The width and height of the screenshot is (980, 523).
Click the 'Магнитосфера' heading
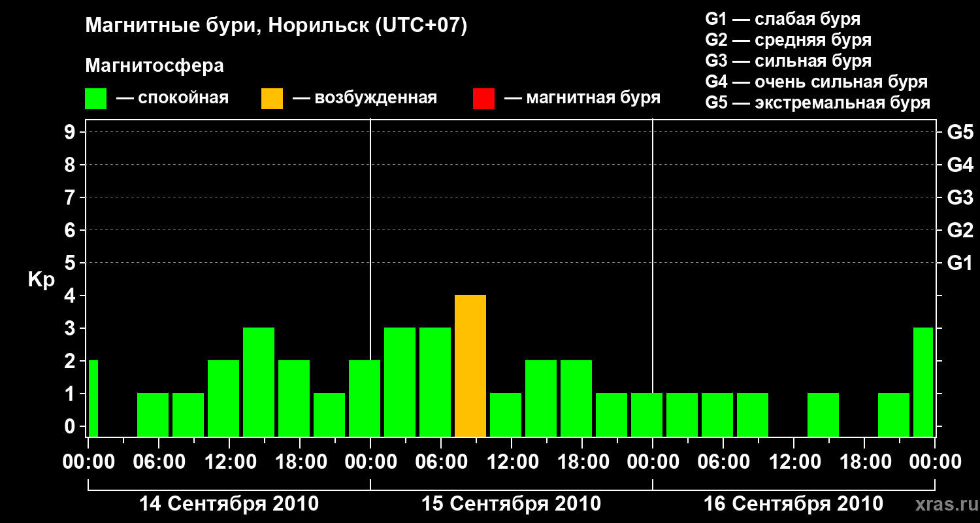(x=154, y=66)
